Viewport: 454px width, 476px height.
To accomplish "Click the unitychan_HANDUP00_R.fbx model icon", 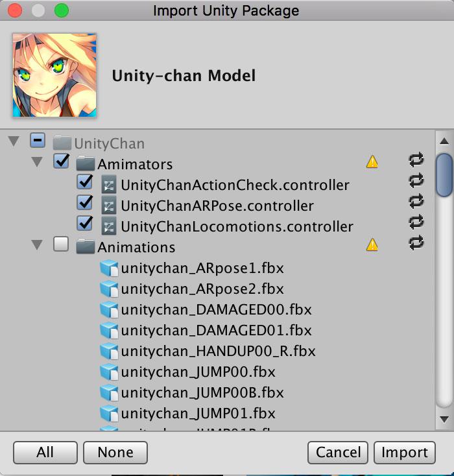I will pyautogui.click(x=109, y=351).
